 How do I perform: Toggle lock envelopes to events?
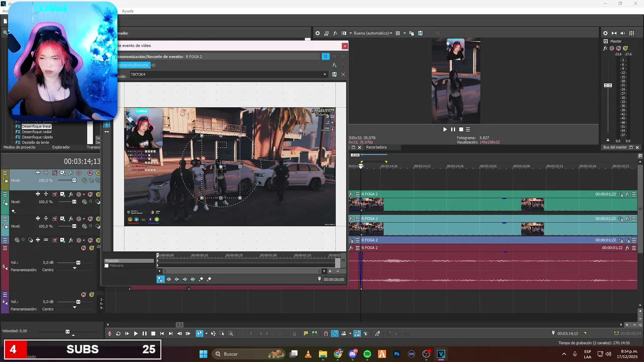tap(357, 333)
